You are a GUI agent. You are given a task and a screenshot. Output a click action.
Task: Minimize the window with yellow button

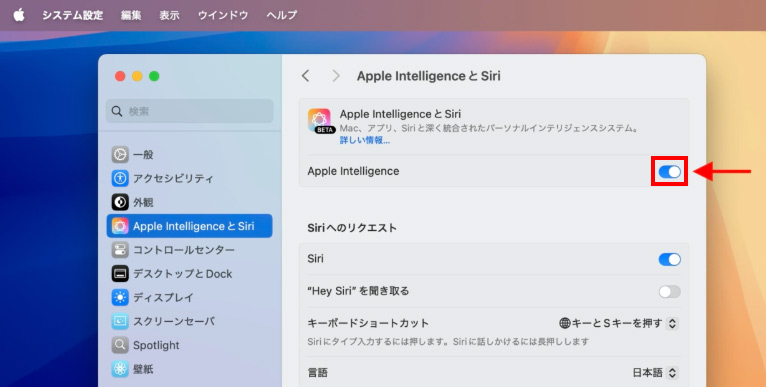(x=137, y=76)
